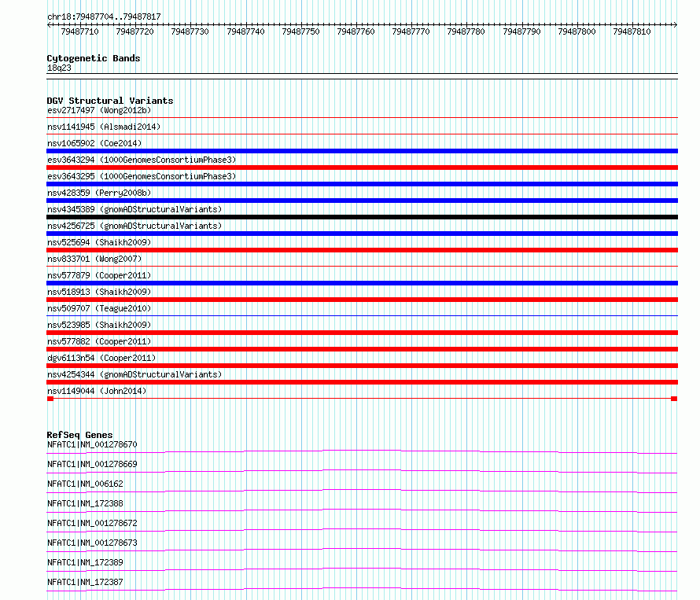
Task: Select the NFATC1|NM_172389 transcript label
Action: click(85, 562)
